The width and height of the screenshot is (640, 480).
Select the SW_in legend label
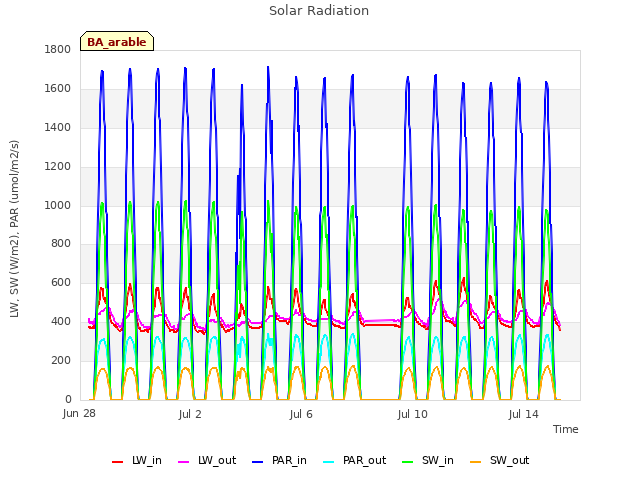coord(438,460)
